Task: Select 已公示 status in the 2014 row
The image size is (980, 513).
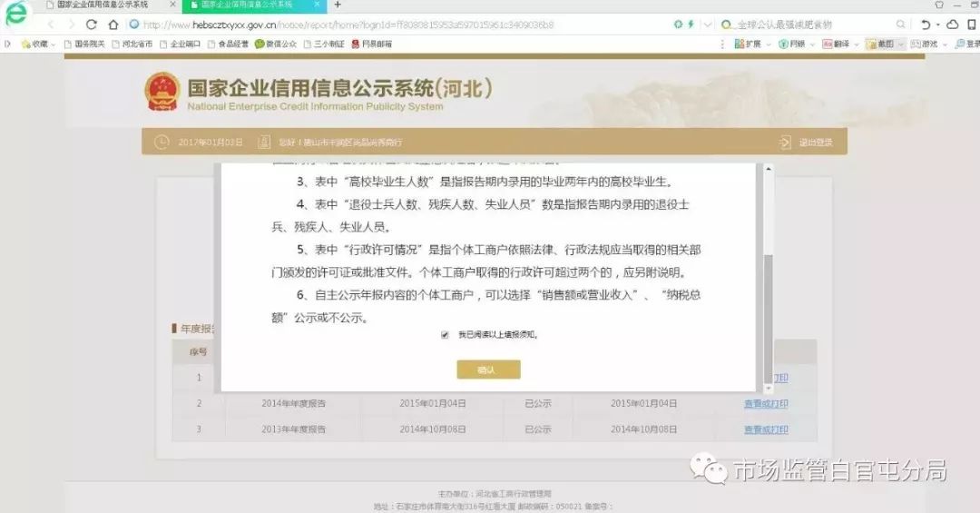Action: 537,403
